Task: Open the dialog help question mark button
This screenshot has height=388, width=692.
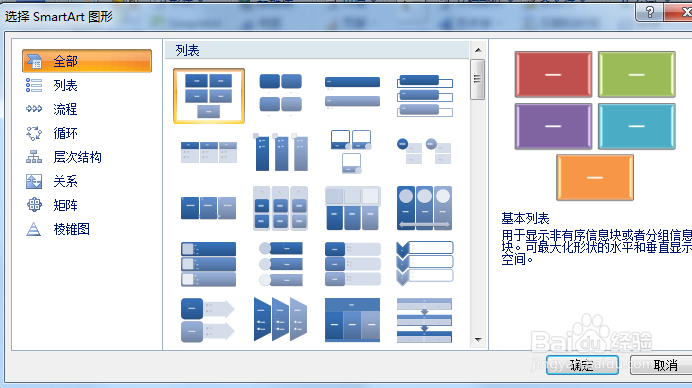Action: [650, 12]
